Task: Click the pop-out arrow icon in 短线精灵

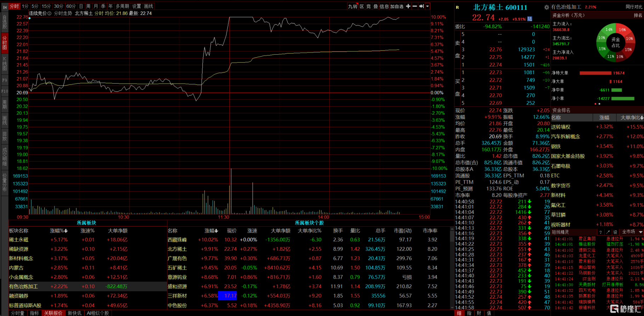Action: click(x=608, y=232)
